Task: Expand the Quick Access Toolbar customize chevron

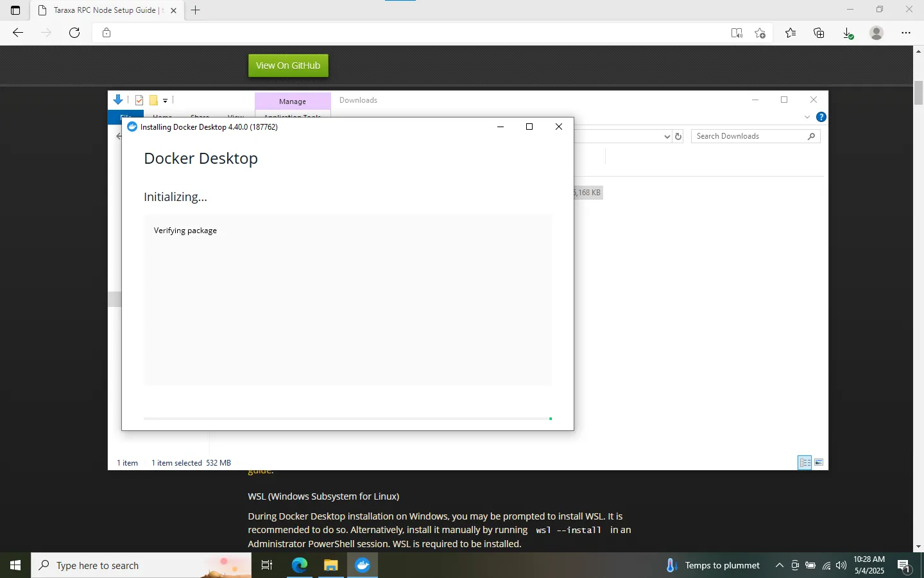Action: [x=166, y=100]
